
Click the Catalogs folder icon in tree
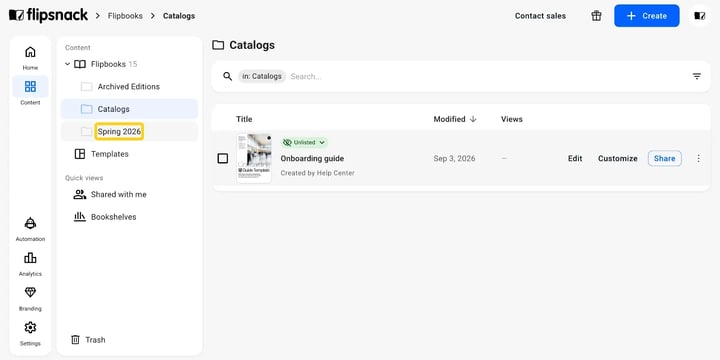[x=86, y=109]
